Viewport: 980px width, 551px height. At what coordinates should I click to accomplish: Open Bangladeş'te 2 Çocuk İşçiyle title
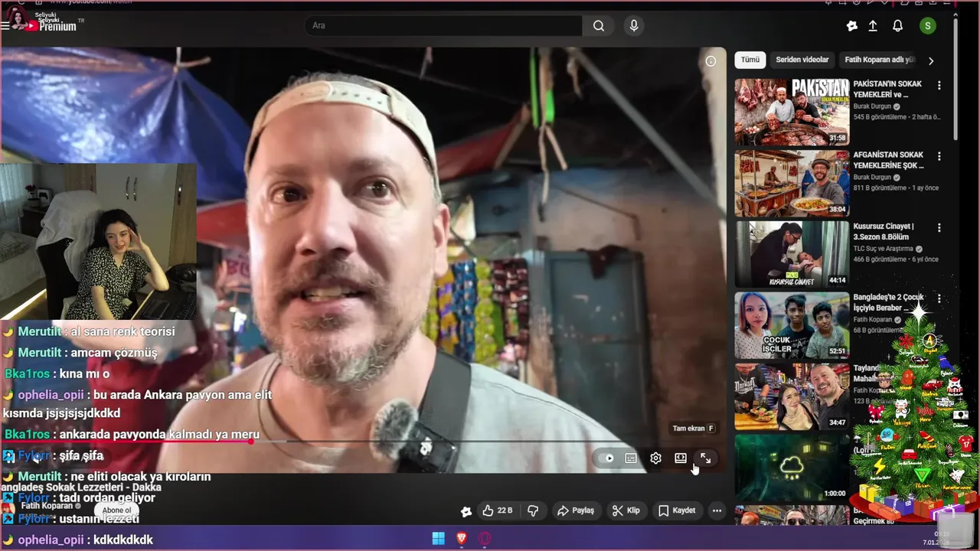pyautogui.click(x=890, y=302)
